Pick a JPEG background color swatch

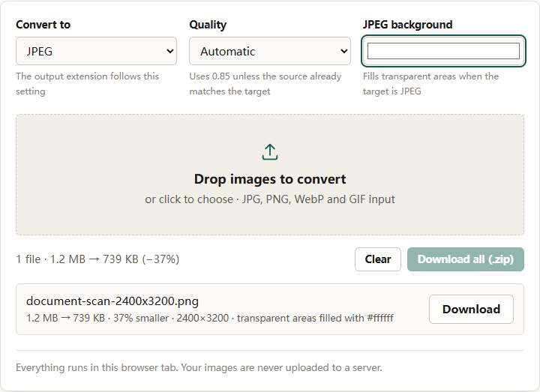[443, 51]
